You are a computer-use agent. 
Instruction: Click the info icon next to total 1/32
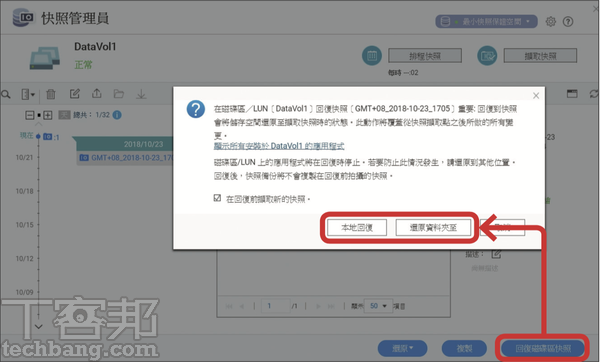[x=117, y=115]
